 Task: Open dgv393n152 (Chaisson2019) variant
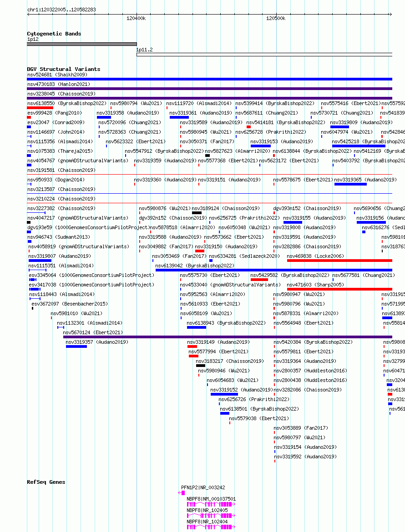tap(307, 208)
